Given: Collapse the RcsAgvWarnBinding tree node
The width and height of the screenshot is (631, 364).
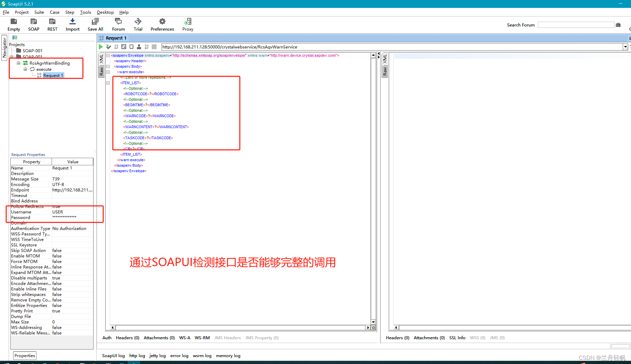Looking at the screenshot, I should pyautogui.click(x=18, y=63).
